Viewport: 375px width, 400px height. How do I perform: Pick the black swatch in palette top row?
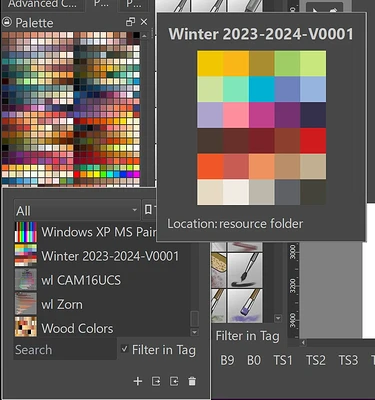click(136, 35)
